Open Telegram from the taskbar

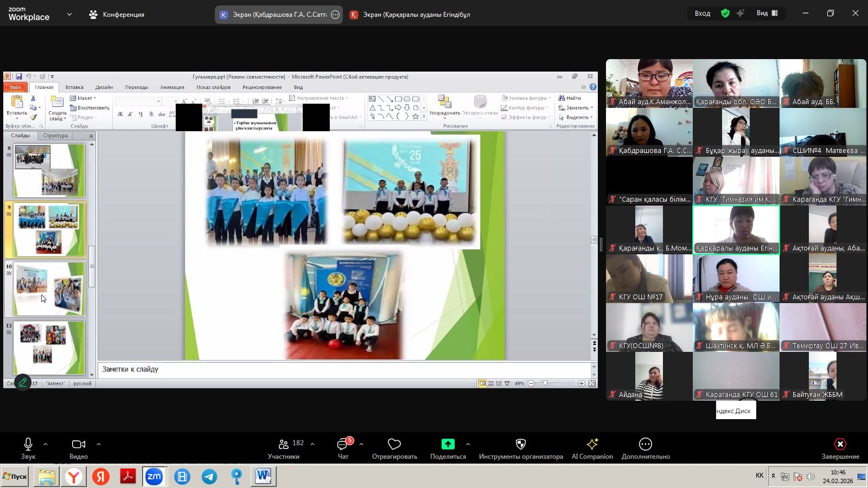[209, 477]
